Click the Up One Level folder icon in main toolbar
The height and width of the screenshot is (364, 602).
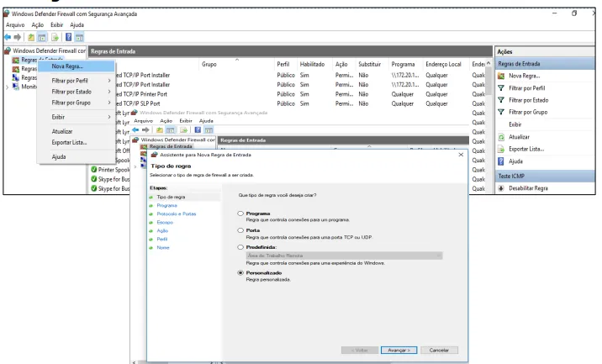coord(31,37)
